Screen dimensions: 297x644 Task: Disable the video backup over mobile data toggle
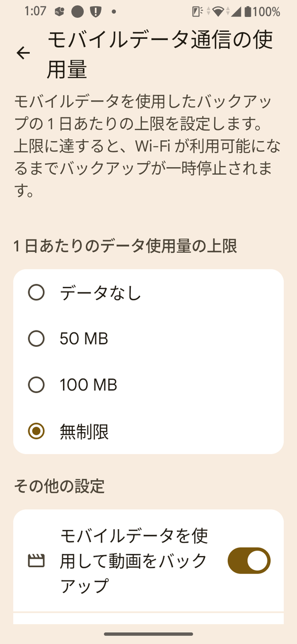pos(249,561)
